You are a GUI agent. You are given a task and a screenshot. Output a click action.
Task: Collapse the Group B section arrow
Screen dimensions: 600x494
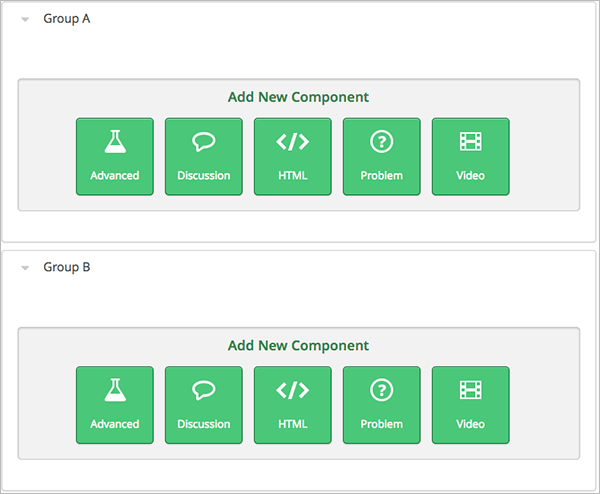click(25, 268)
